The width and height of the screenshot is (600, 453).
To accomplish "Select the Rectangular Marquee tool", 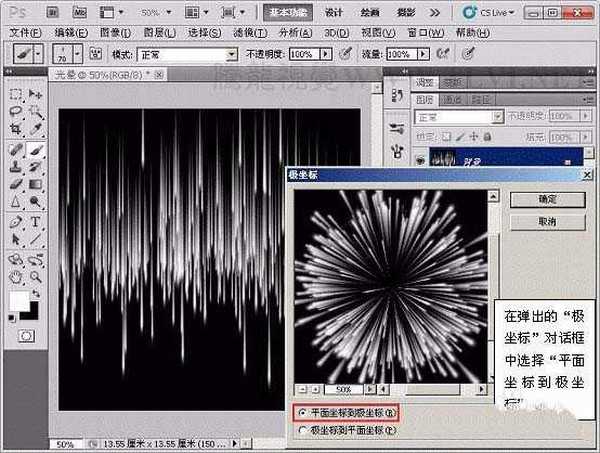I will tap(16, 93).
